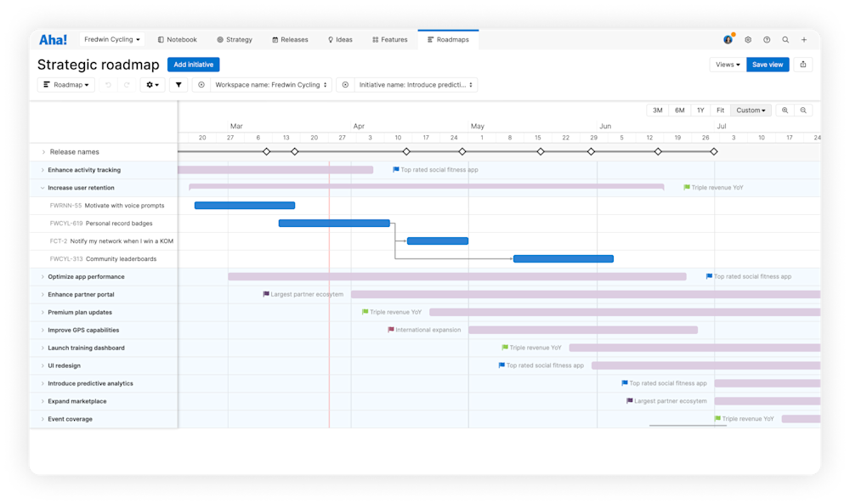Viewport: 850px width, 504px height.
Task: Click the zoom out magnifier icon
Action: 805,110
